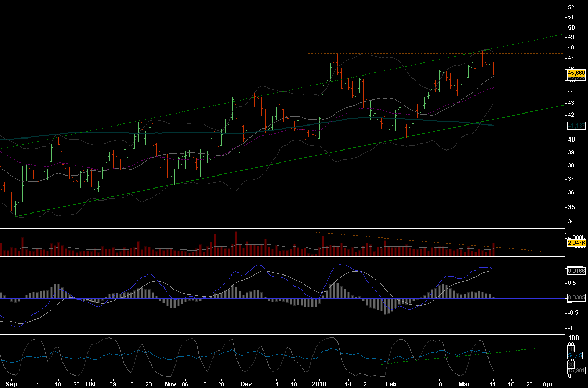
Task: Click the -0,5 MACD axis label
Action: 572,314
